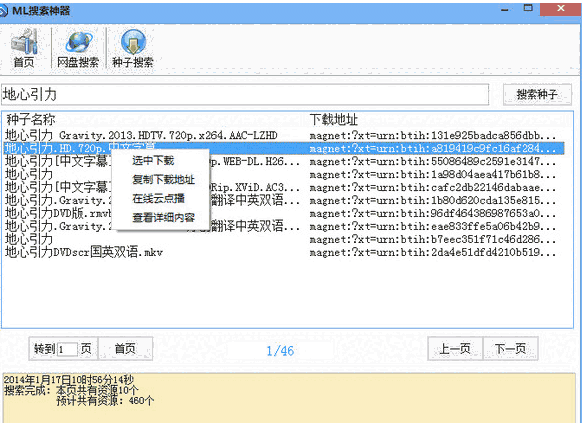Select row Gravity.2013.HDTV.720p.x264.AAC-LZHD

(x=141, y=135)
